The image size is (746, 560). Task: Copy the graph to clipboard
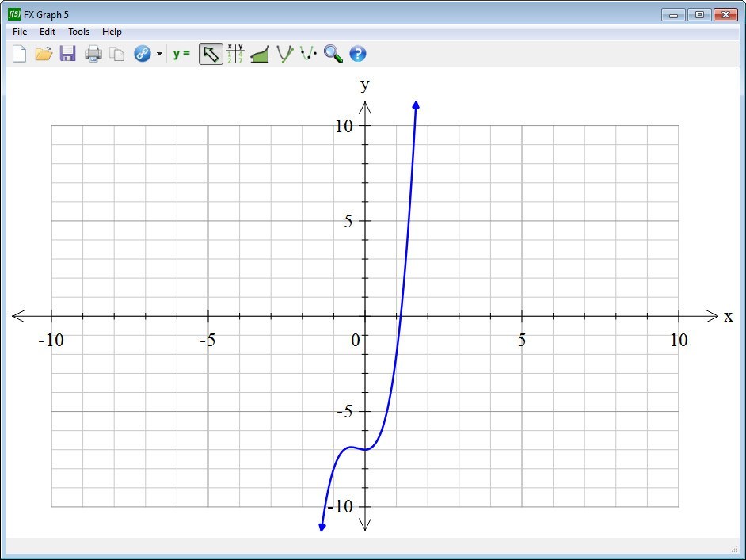point(117,54)
